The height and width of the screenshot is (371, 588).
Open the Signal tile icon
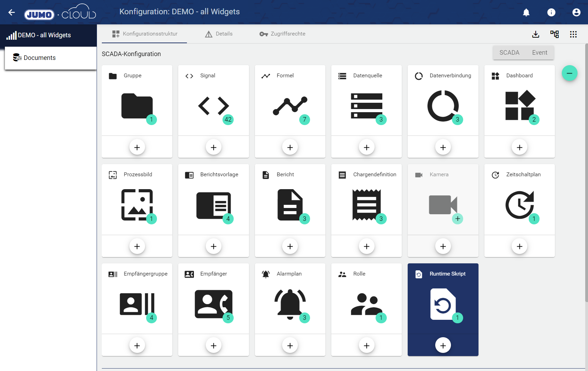213,106
